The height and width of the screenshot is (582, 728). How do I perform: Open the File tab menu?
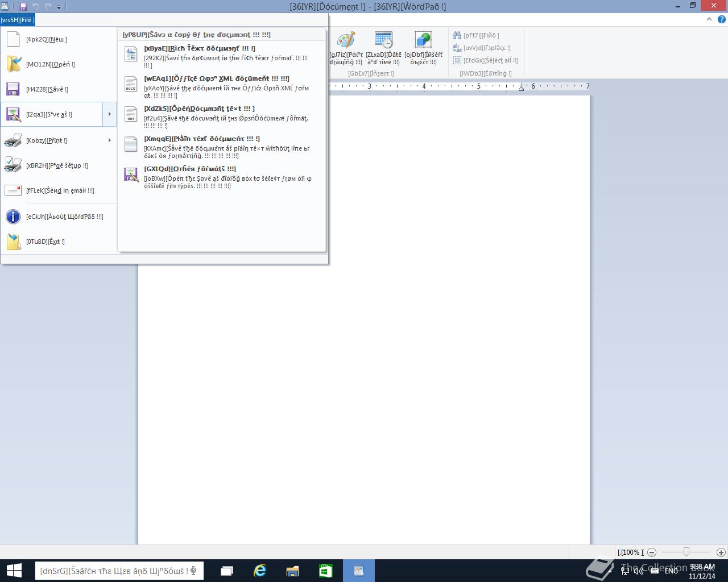click(x=18, y=20)
